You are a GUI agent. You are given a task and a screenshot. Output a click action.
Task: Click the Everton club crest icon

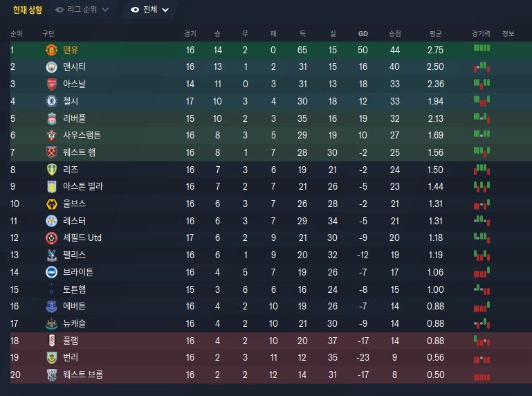tap(52, 306)
